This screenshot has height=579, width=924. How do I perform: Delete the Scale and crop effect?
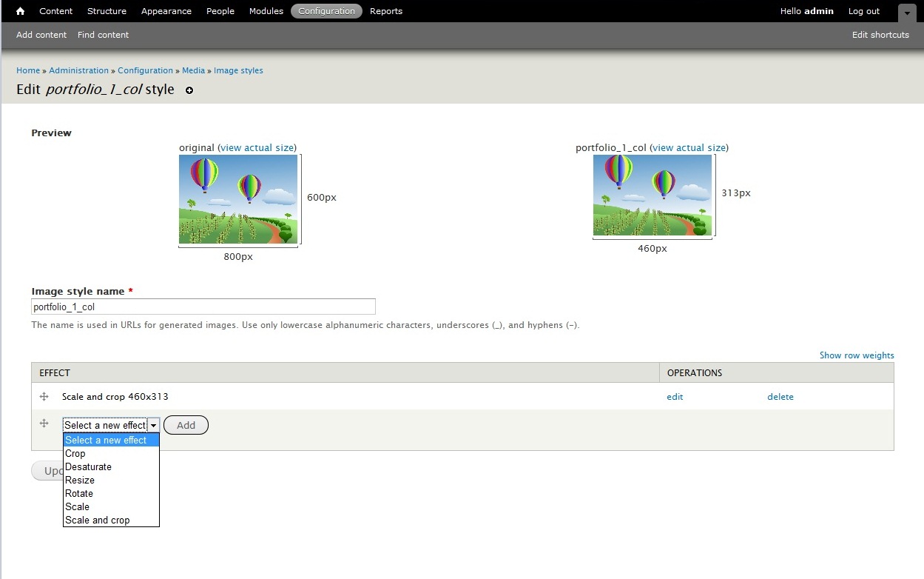(x=780, y=397)
